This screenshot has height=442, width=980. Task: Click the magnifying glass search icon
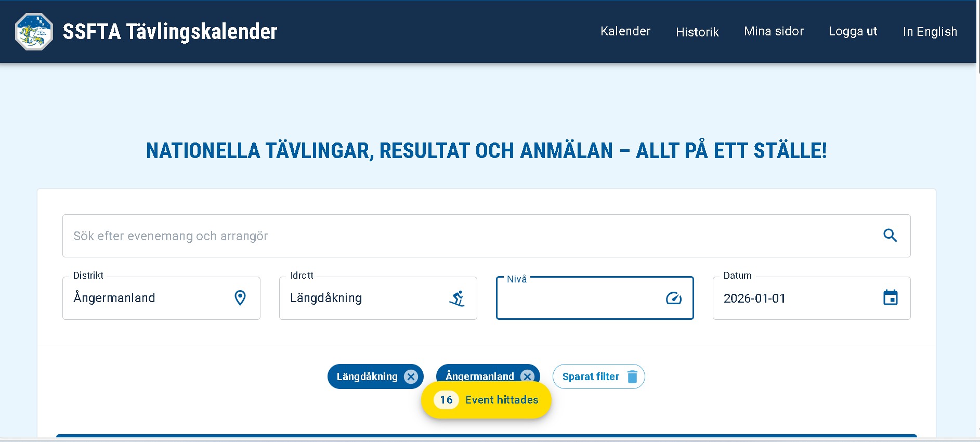click(890, 236)
